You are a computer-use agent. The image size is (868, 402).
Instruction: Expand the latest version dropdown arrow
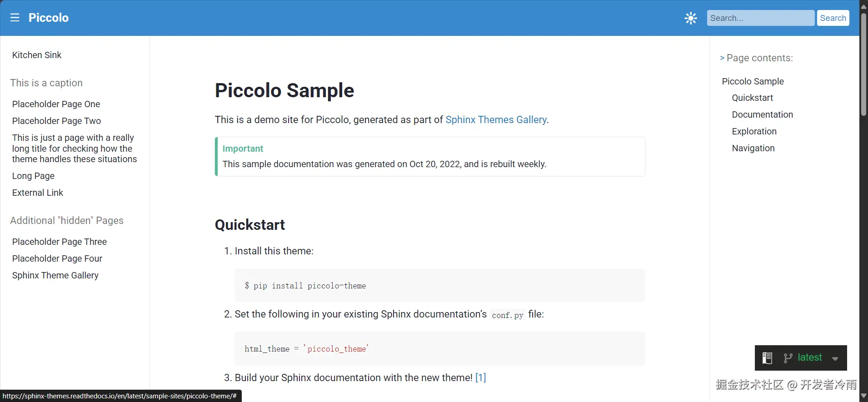pos(835,358)
